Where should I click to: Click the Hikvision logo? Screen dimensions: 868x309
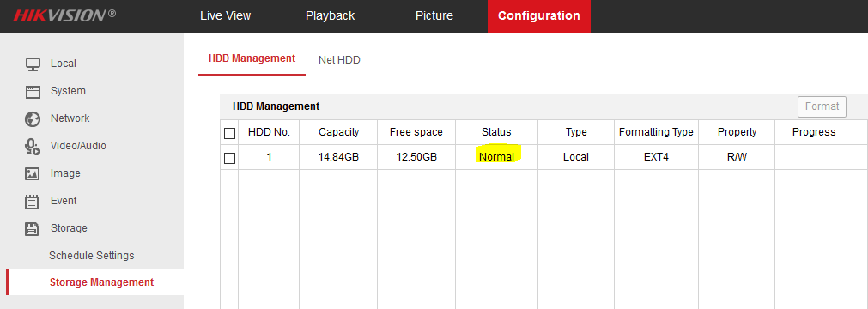64,15
